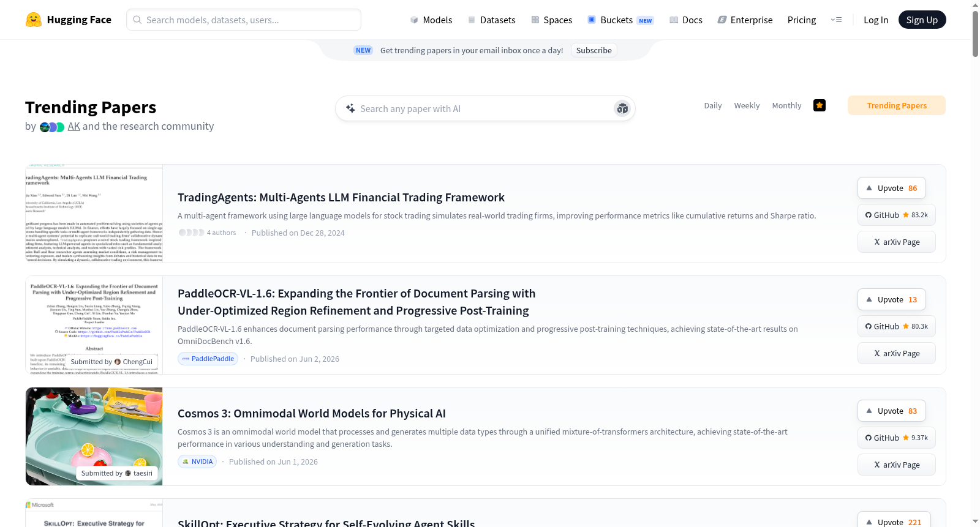Open arXiv Page for Cosmos 3
The image size is (980, 527).
(897, 465)
